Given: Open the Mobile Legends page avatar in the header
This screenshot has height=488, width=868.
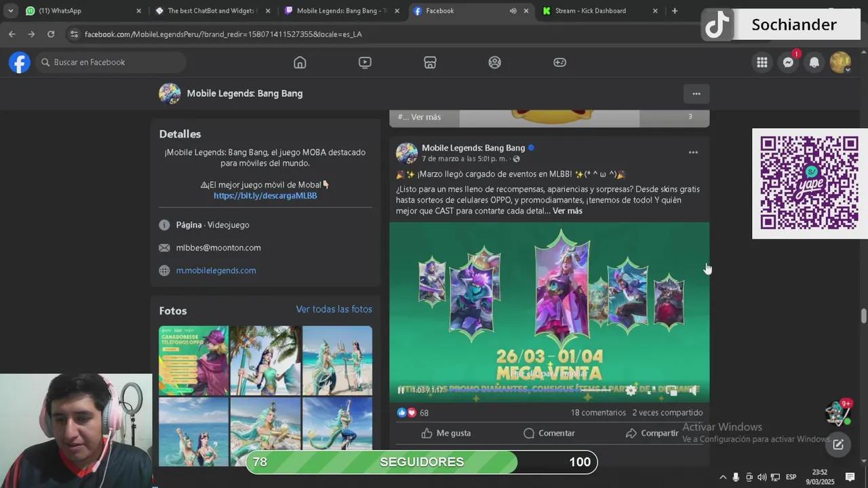Looking at the screenshot, I should [170, 94].
